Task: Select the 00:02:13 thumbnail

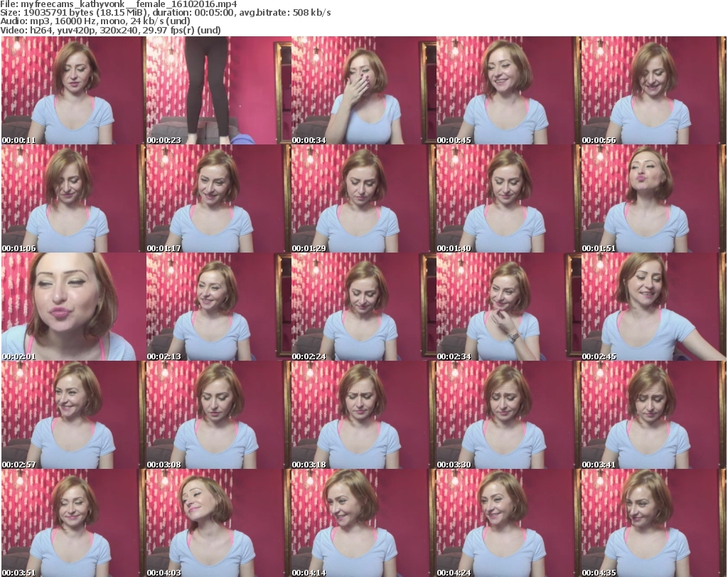Action: coord(218,307)
